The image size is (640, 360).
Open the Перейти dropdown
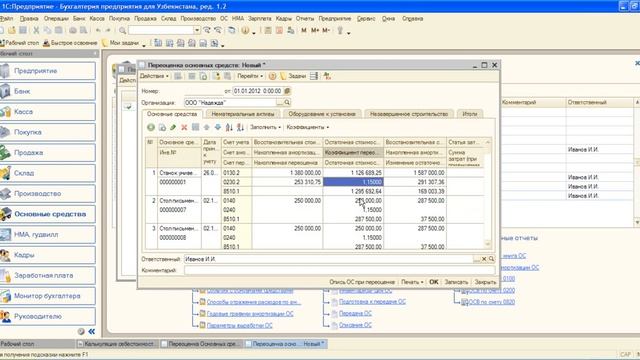(x=250, y=76)
